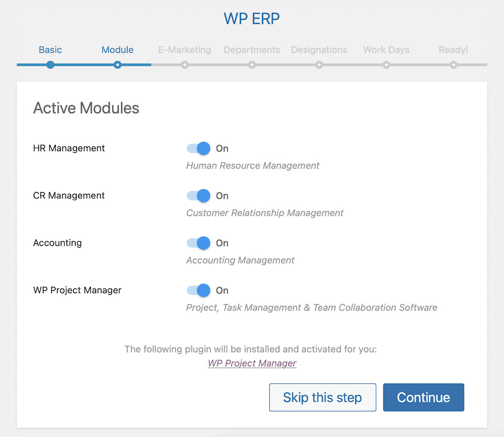The width and height of the screenshot is (504, 437).
Task: Select the Basic tab label
Action: [50, 49]
